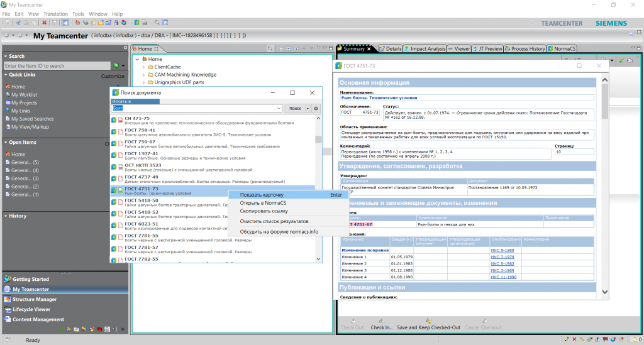Switch to the NormaCS tab
The image size is (644, 345).
[x=562, y=49]
